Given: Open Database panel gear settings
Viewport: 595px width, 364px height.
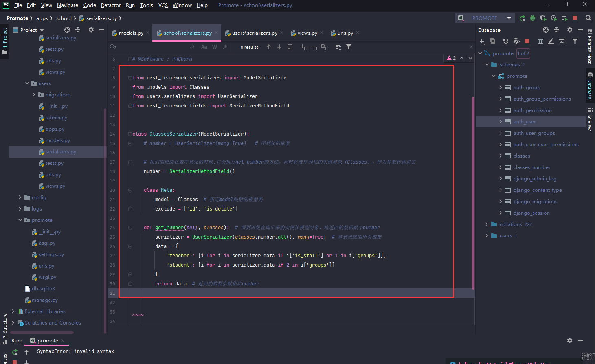Looking at the screenshot, I should (x=570, y=30).
